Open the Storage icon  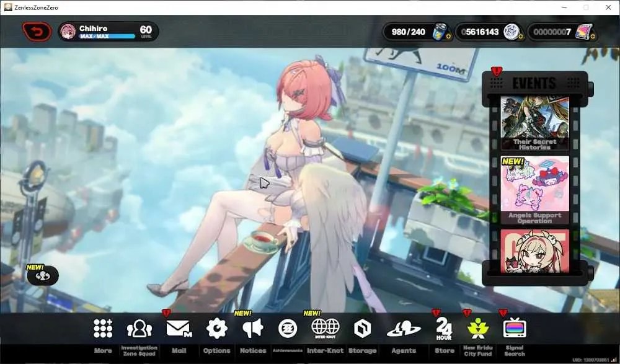pos(362,329)
